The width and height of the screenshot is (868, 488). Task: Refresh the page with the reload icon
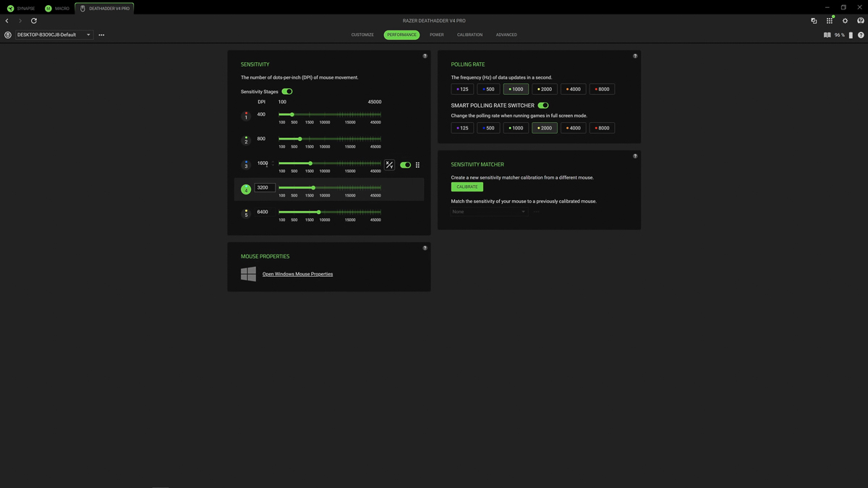point(34,21)
